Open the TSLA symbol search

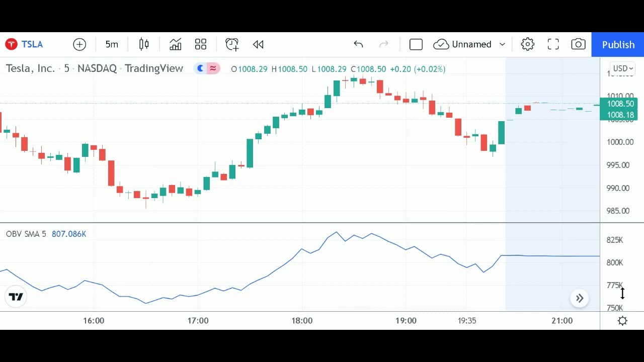point(25,44)
